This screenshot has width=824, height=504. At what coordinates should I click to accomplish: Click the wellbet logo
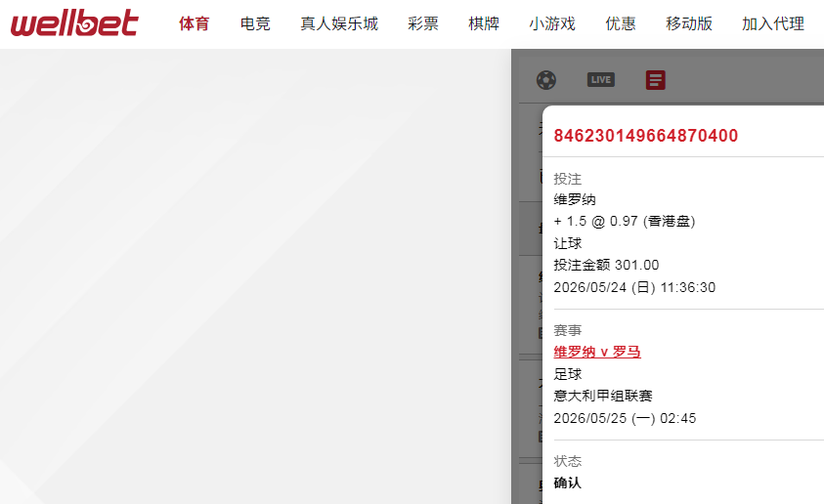click(74, 23)
